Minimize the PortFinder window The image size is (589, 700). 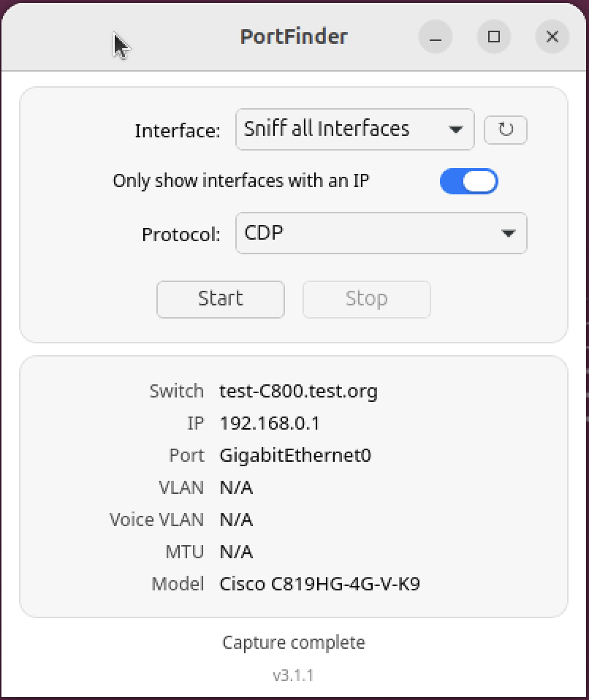[435, 37]
